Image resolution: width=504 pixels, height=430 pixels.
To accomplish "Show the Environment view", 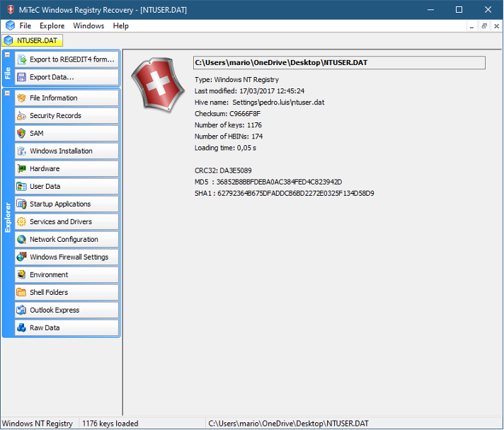I will 67,274.
